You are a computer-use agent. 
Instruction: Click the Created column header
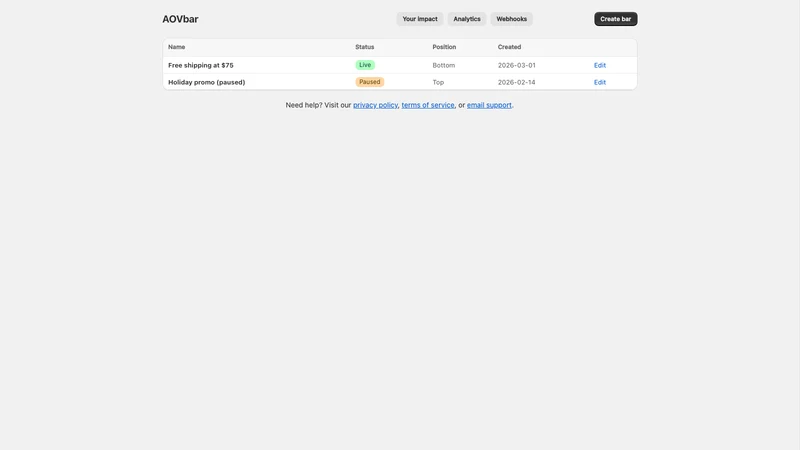[509, 47]
